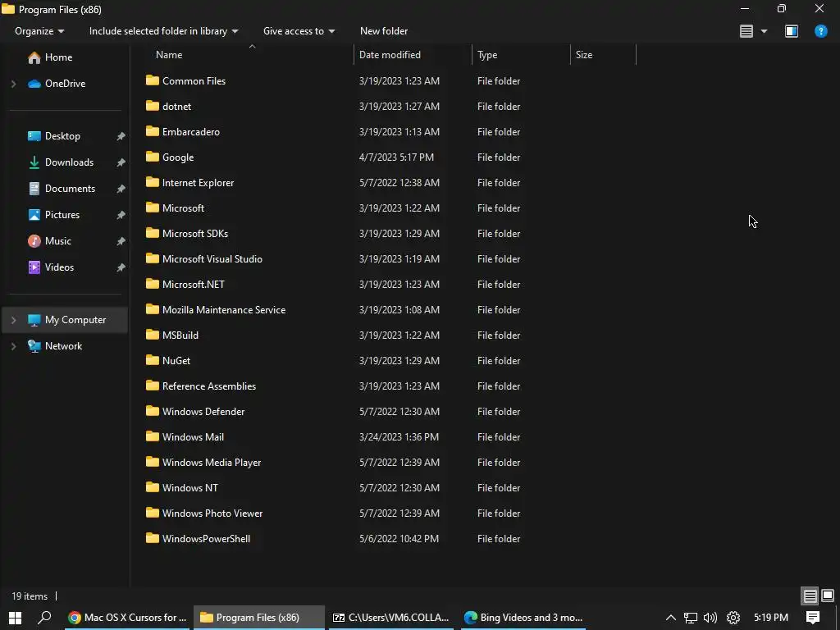Switch to Edge Bing Videos taskbar window

[523, 618]
